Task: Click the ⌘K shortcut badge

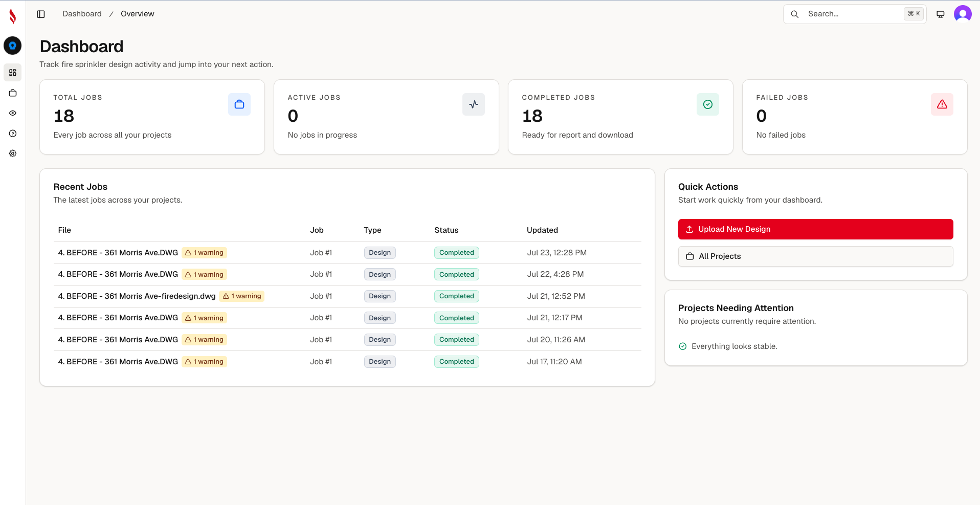Action: (914, 14)
